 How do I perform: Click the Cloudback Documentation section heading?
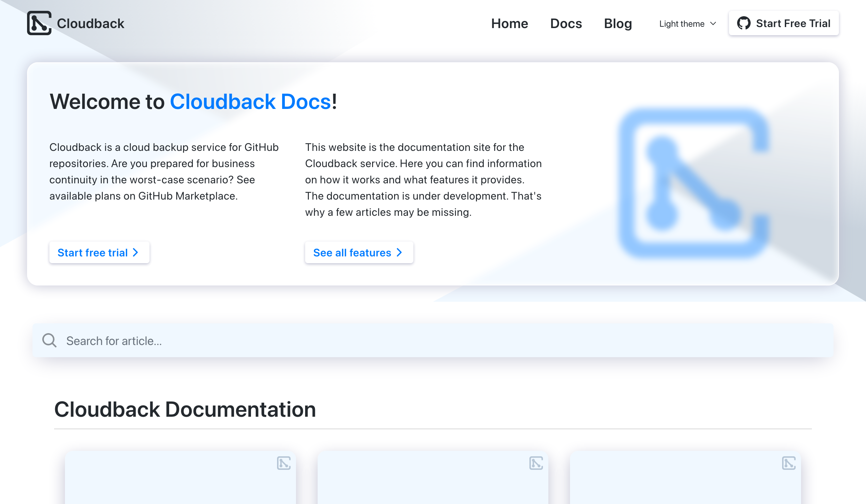tap(185, 410)
